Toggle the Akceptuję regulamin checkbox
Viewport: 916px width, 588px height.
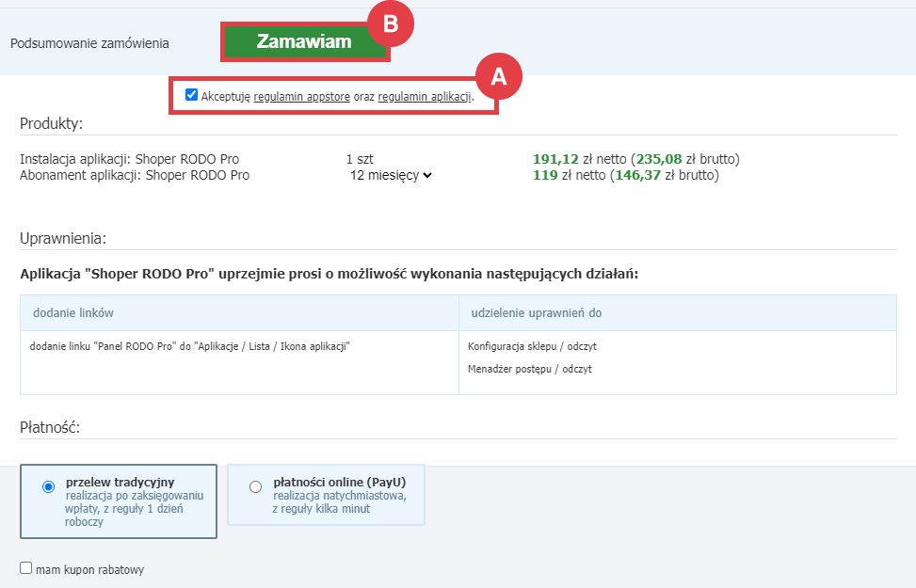[192, 95]
